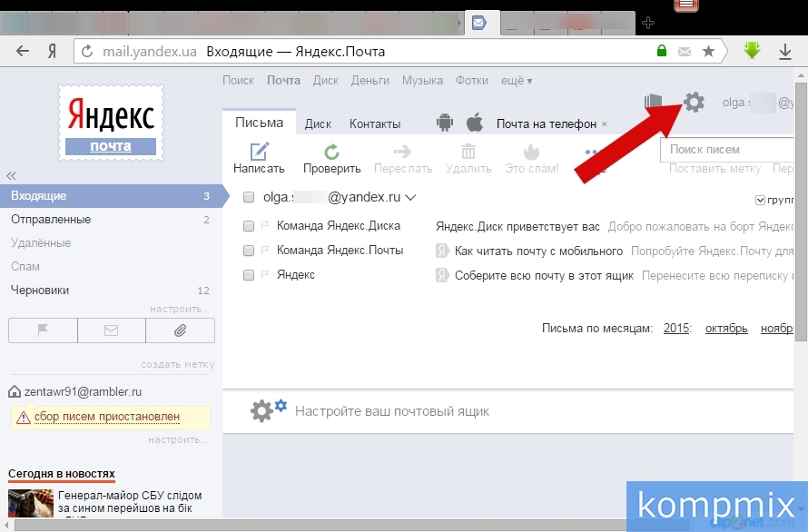Tick checkbox for Команда Яндекс.Диска email

coord(249,226)
